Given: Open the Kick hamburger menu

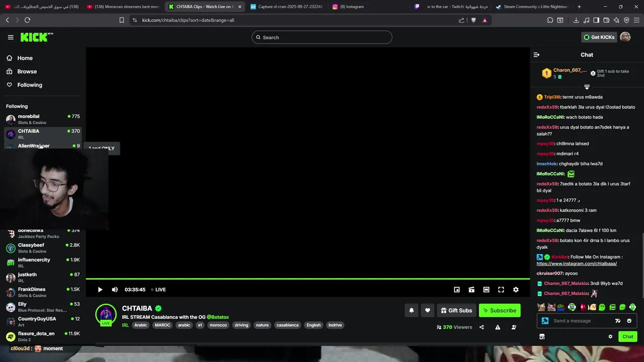Looking at the screenshot, I should click(x=11, y=37).
